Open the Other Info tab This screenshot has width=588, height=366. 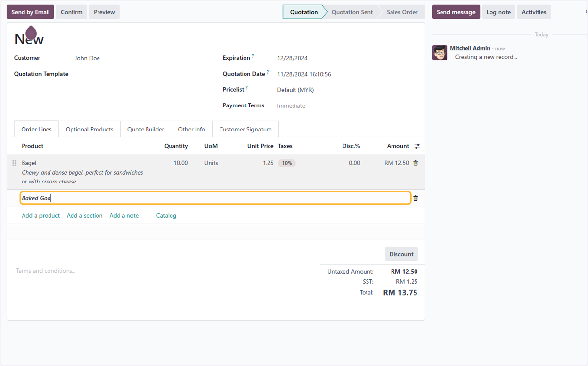[192, 129]
